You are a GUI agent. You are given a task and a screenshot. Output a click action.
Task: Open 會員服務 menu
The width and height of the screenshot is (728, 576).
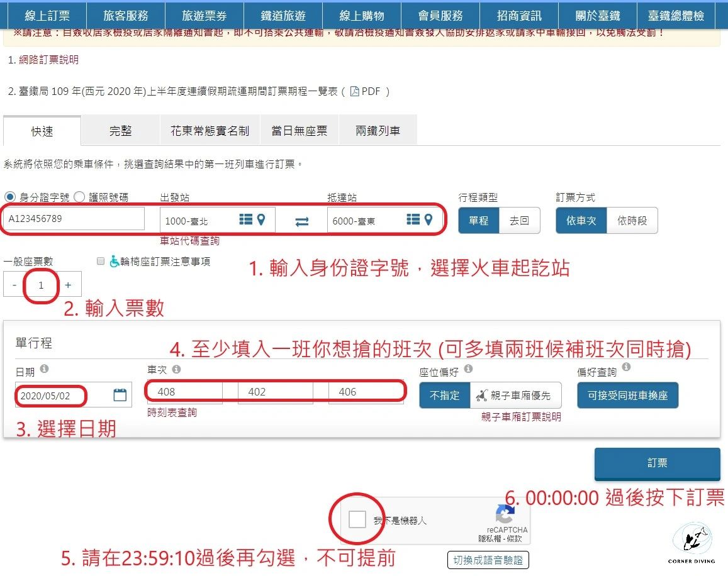440,16
